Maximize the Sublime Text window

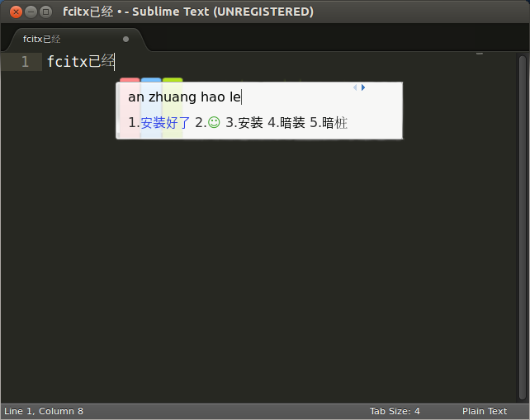[45, 12]
